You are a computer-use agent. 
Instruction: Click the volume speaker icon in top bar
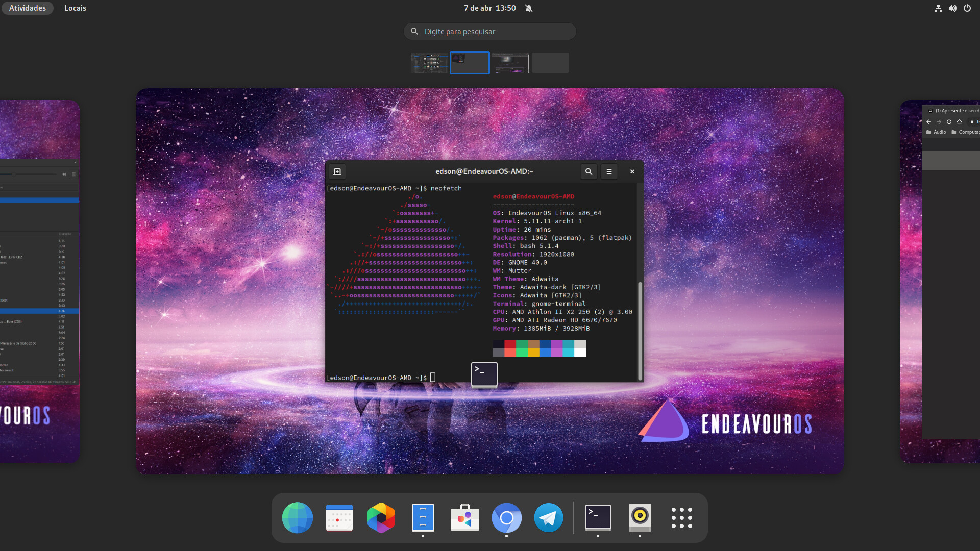pos(952,8)
